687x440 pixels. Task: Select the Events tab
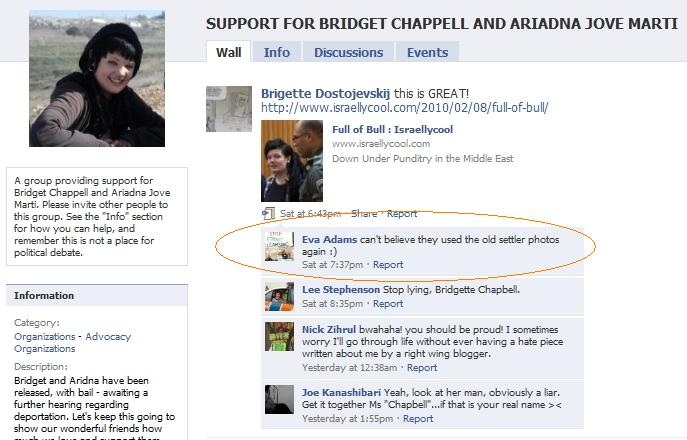pyautogui.click(x=427, y=52)
